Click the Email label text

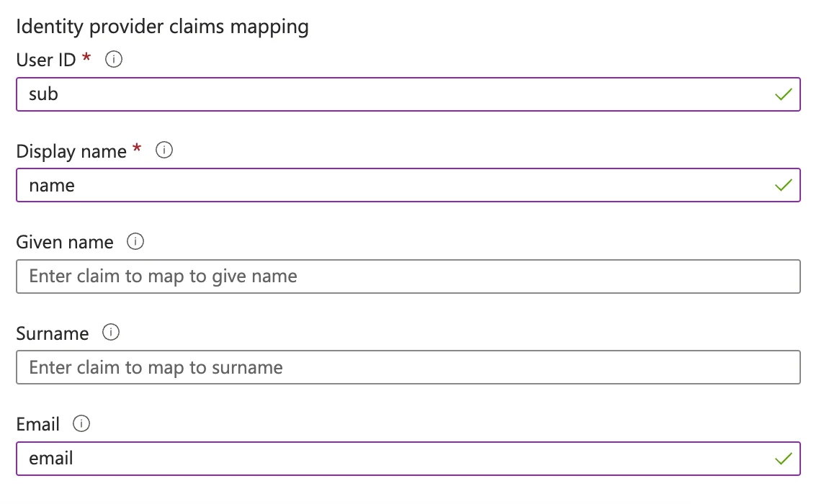click(x=37, y=424)
